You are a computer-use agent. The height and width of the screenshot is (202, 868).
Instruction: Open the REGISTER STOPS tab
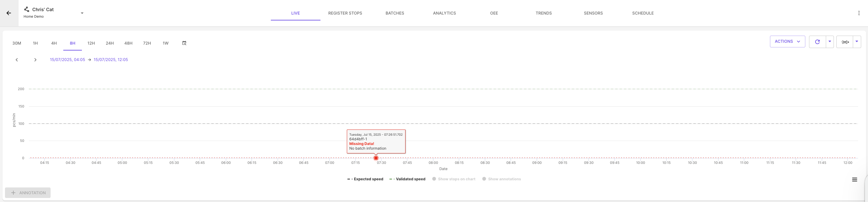point(345,13)
